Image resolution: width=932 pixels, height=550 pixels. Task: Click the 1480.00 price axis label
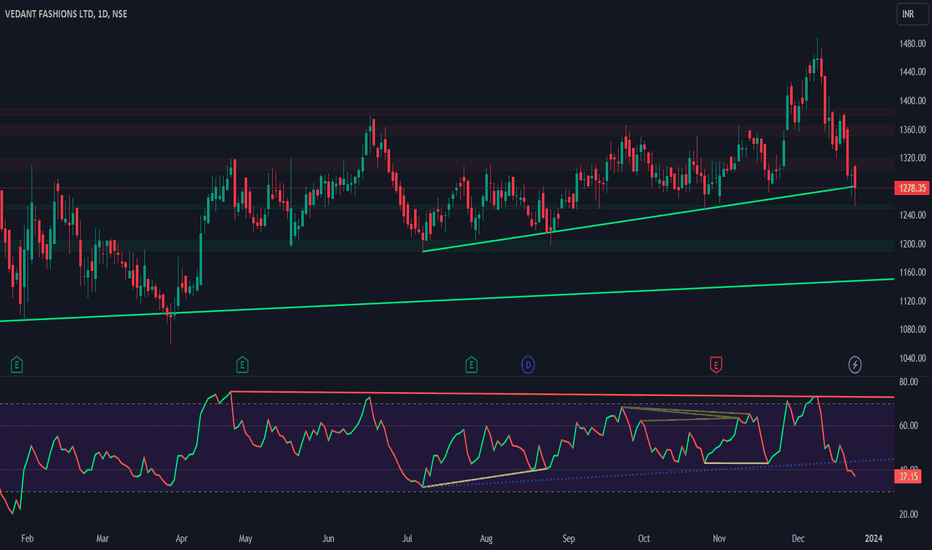pos(912,43)
